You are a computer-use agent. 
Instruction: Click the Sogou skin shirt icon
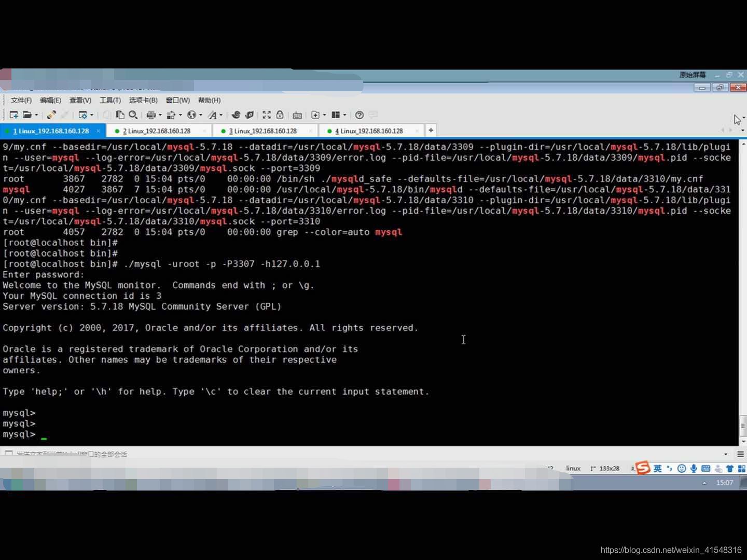pos(730,468)
